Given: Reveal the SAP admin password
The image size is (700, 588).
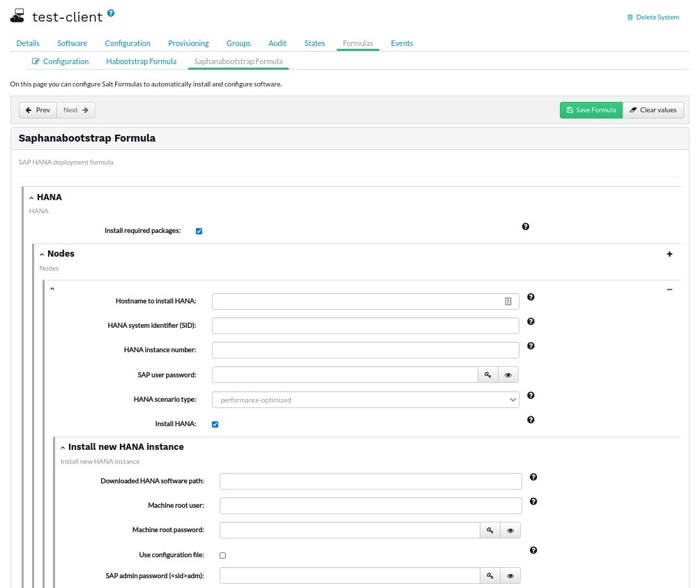Looking at the screenshot, I should pyautogui.click(x=510, y=575).
